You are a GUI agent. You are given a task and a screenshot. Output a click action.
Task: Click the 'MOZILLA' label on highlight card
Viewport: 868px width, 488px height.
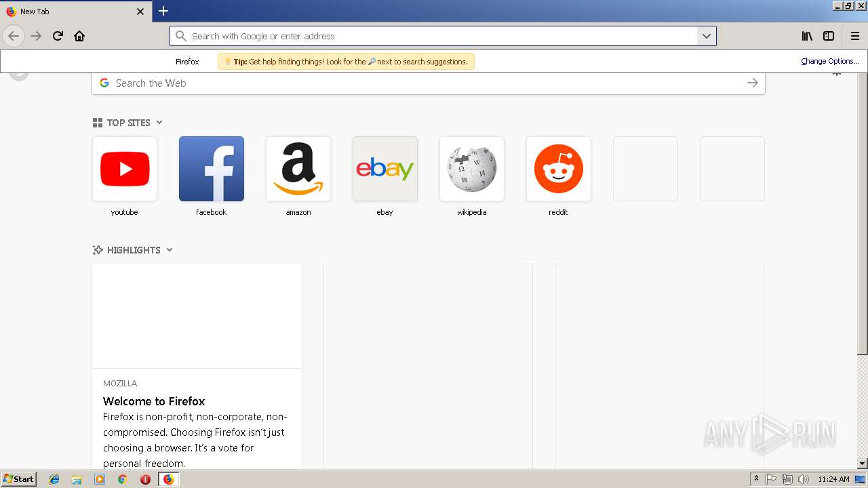(x=120, y=384)
